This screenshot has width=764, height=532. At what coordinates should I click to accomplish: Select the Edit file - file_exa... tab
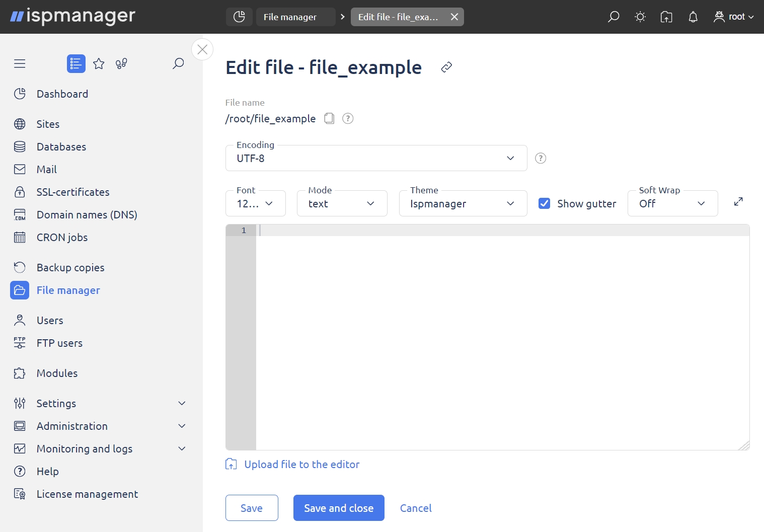click(398, 17)
